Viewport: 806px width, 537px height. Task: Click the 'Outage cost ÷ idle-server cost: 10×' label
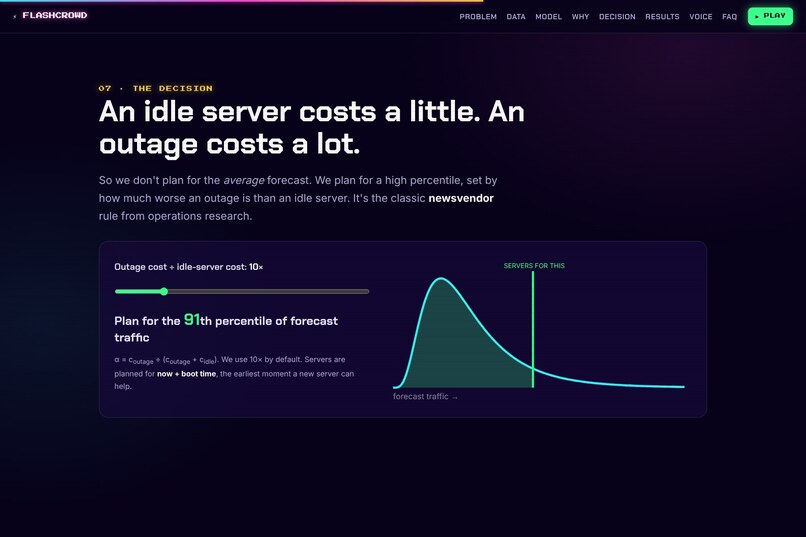tap(189, 267)
